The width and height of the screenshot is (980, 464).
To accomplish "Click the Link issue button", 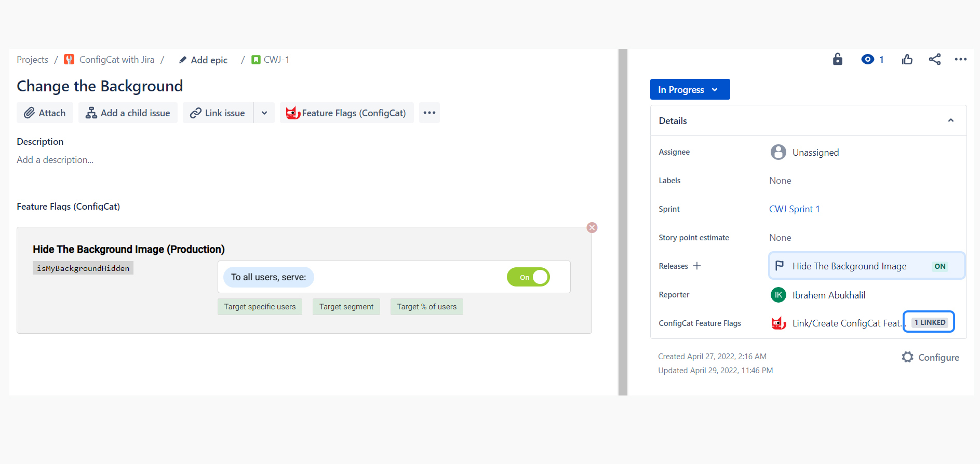I will (x=218, y=113).
